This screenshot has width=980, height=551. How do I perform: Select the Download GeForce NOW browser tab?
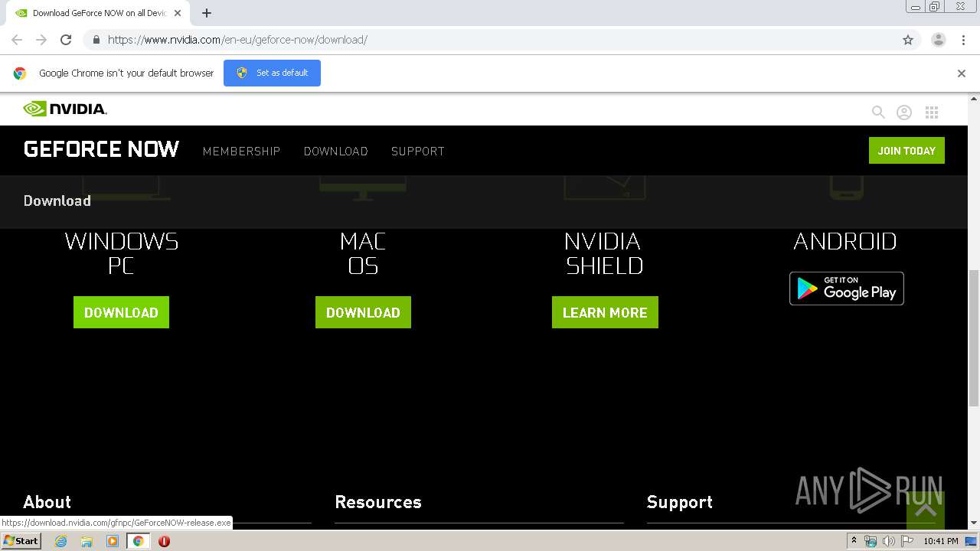coord(98,13)
